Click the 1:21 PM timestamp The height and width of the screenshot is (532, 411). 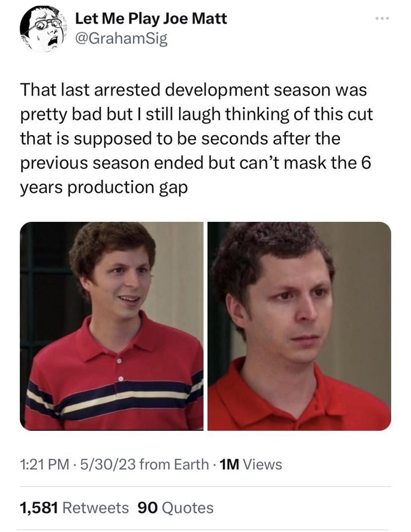point(45,465)
